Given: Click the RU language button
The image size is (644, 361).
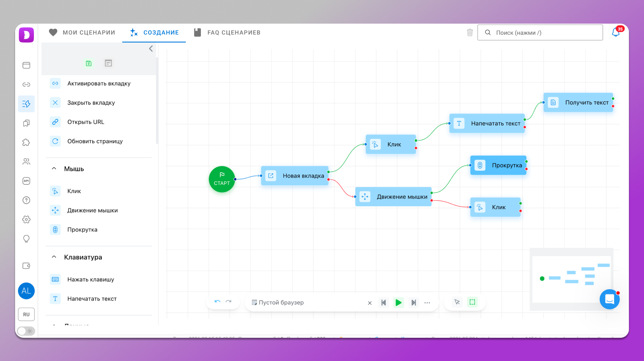Looking at the screenshot, I should tap(26, 314).
